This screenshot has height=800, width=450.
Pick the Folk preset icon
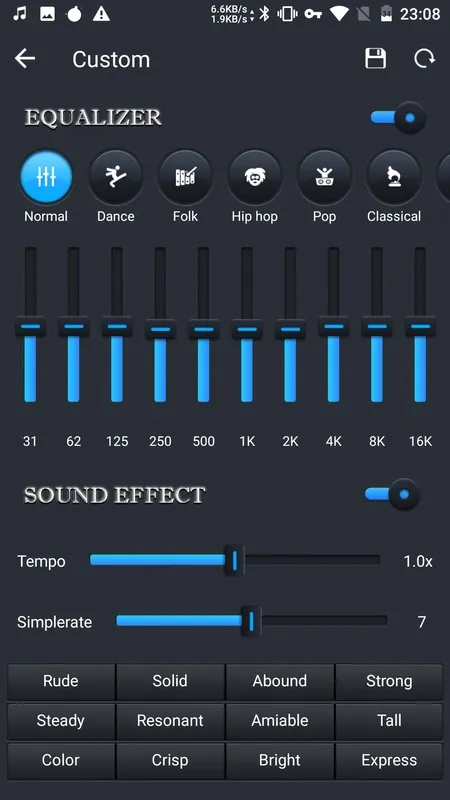click(185, 177)
